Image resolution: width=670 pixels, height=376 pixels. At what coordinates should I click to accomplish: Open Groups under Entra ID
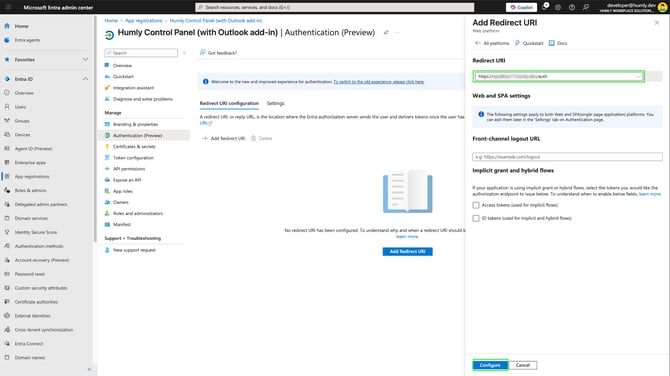[22, 121]
